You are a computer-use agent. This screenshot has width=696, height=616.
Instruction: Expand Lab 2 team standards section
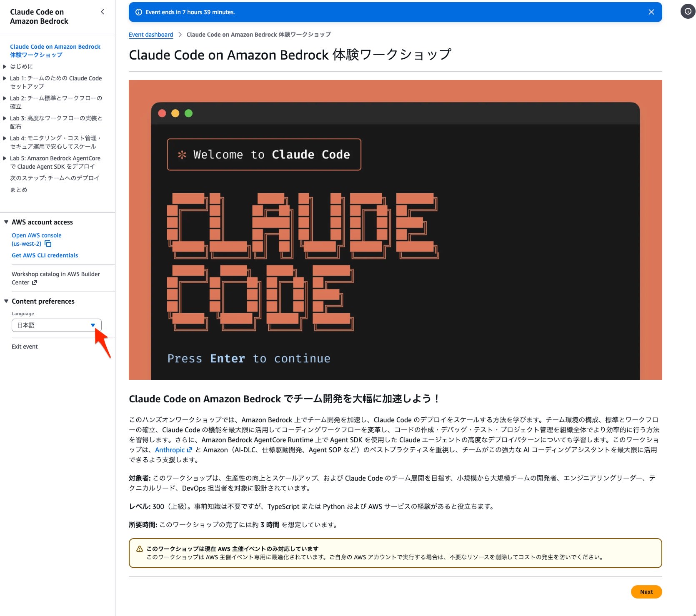coord(5,98)
